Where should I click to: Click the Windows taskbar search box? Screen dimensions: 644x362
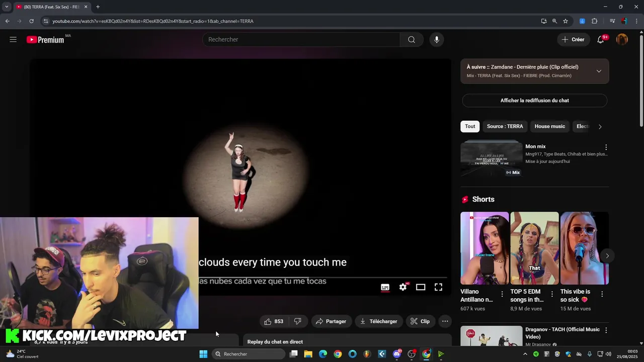pyautogui.click(x=249, y=354)
